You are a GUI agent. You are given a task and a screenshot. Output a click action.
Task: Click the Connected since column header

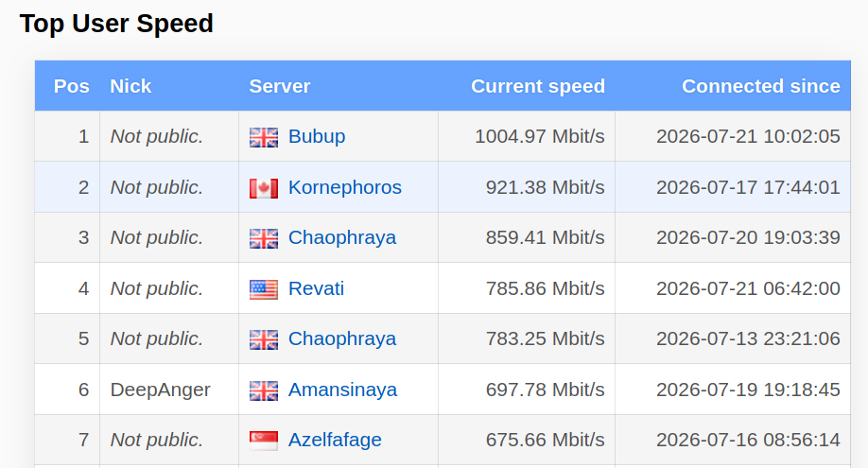coord(760,86)
